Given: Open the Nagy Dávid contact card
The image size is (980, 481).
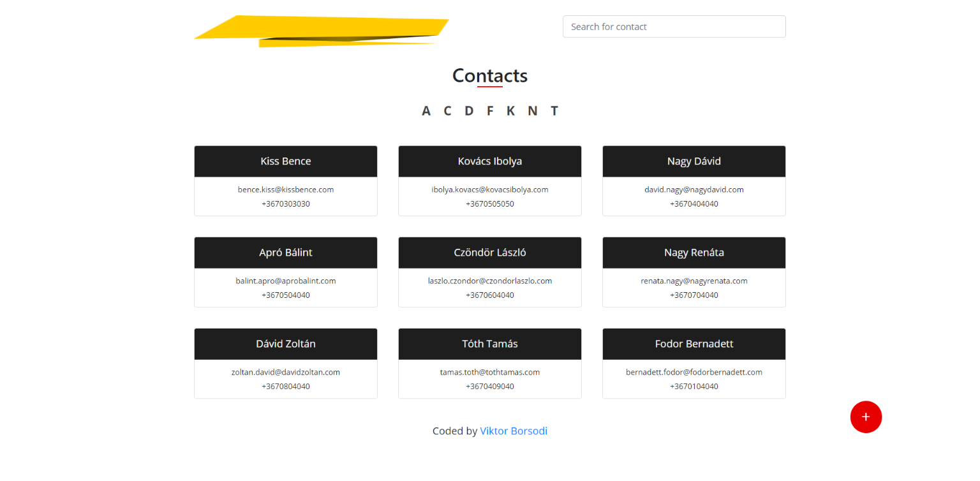Looking at the screenshot, I should coord(694,181).
